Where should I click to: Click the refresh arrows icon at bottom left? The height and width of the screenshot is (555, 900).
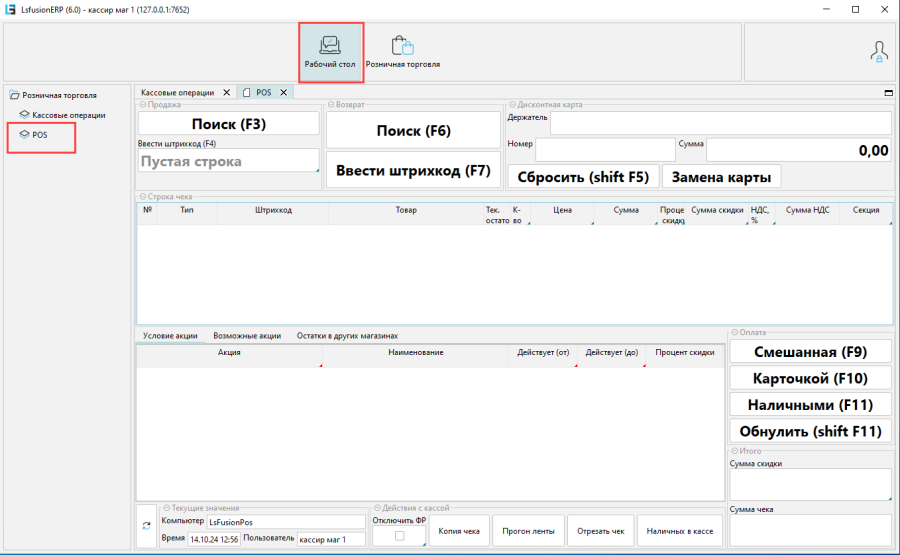(147, 525)
